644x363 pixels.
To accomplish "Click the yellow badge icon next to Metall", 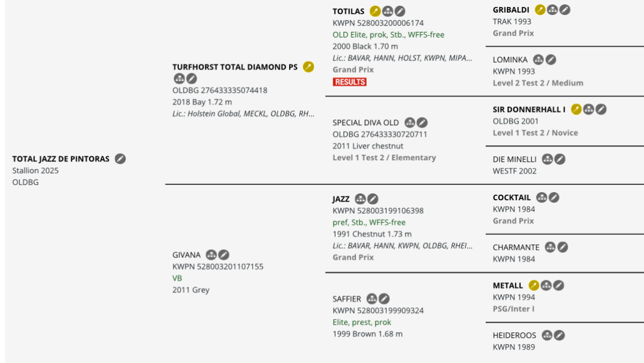I will coord(533,285).
